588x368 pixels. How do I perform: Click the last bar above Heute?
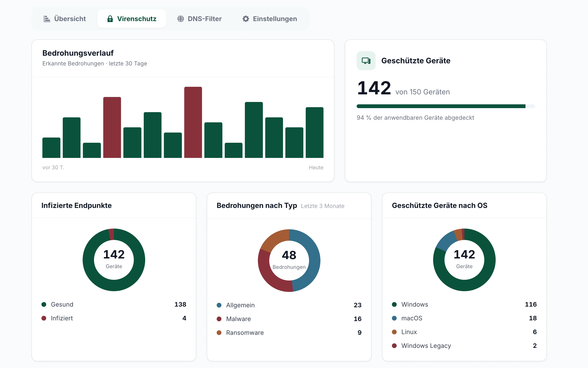[x=314, y=132]
